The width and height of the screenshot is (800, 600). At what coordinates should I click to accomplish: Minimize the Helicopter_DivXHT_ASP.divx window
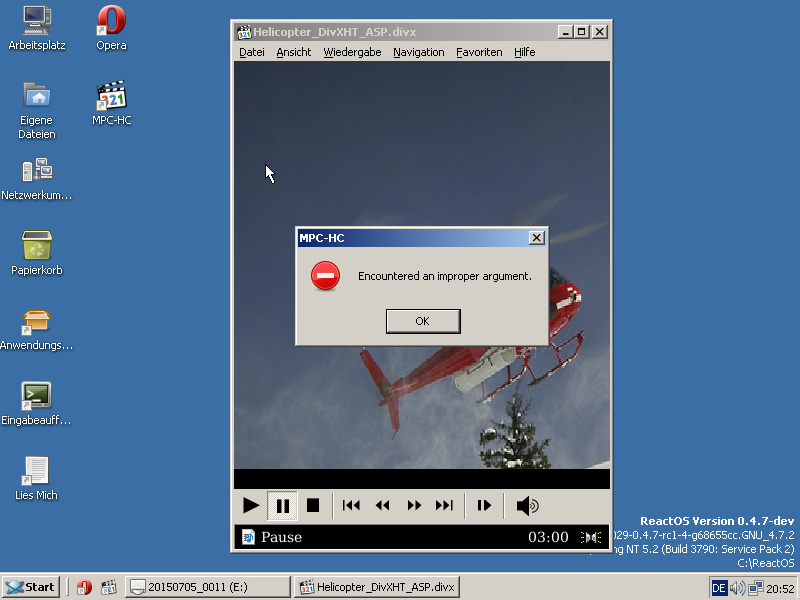(565, 32)
